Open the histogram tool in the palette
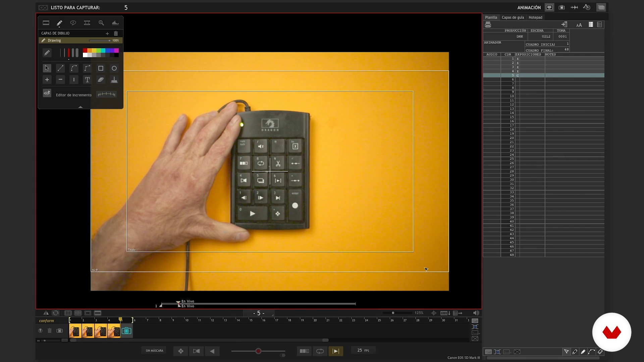This screenshot has width=644, height=362. pos(115,23)
